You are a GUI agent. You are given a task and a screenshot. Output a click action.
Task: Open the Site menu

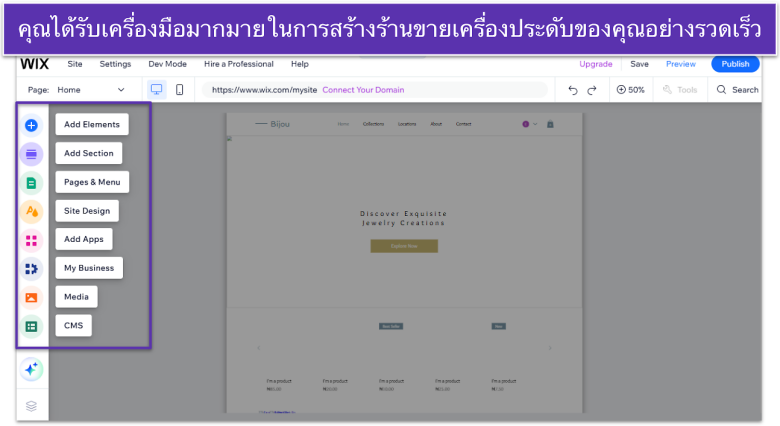click(75, 64)
